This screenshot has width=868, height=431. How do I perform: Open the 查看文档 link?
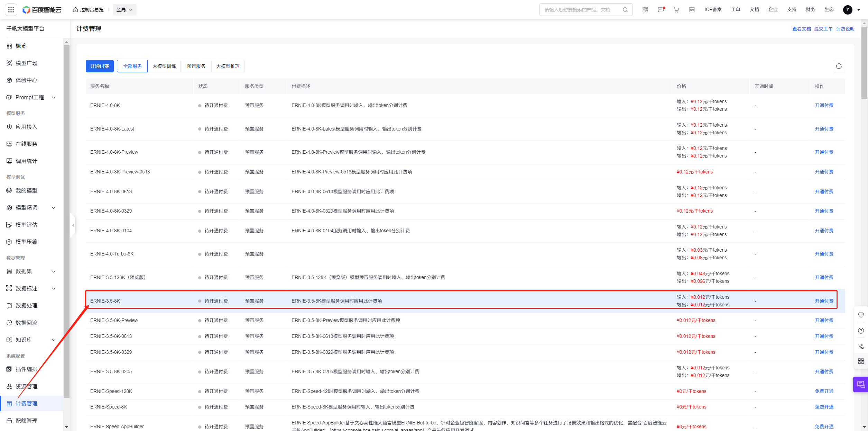801,29
